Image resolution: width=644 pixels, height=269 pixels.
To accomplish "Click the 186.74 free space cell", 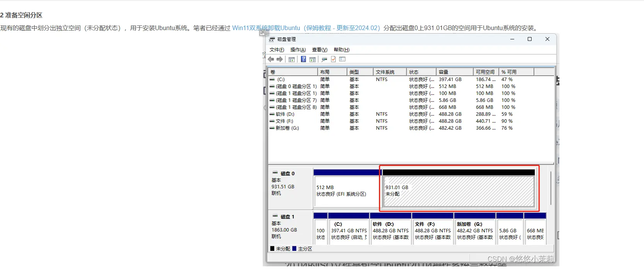I will (x=486, y=80).
